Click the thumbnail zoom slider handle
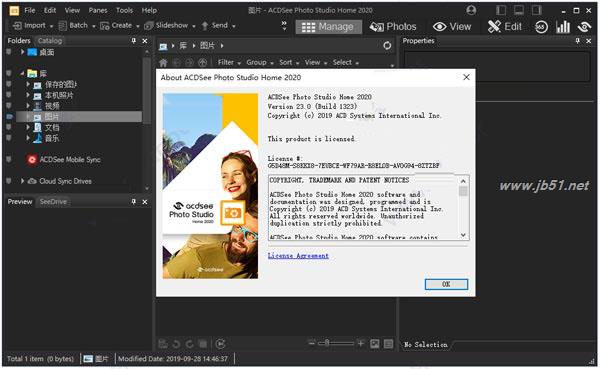Screen dimensions: 600x369 coord(327,343)
